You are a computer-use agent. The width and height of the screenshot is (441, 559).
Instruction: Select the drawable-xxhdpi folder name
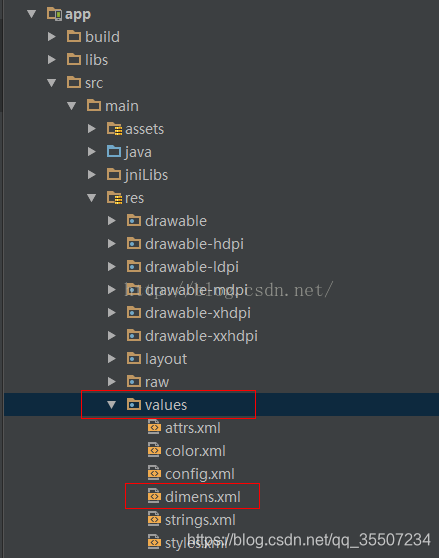[x=201, y=336]
